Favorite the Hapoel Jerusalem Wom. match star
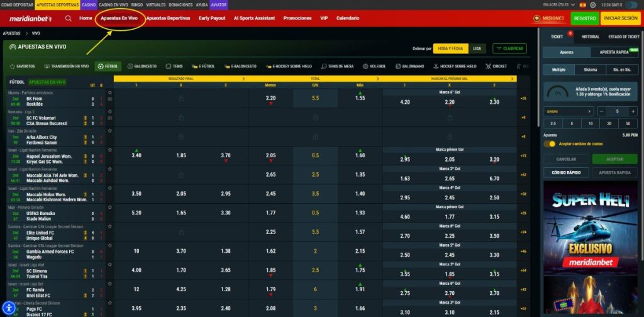 tap(109, 150)
